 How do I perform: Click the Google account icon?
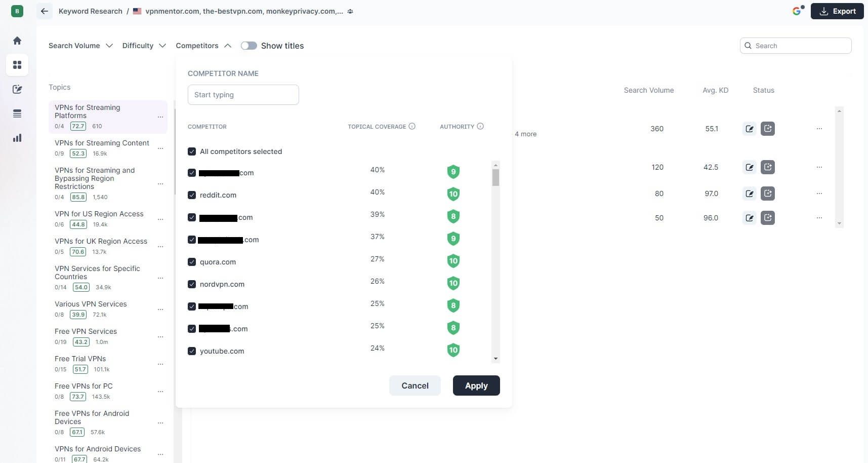coord(798,11)
